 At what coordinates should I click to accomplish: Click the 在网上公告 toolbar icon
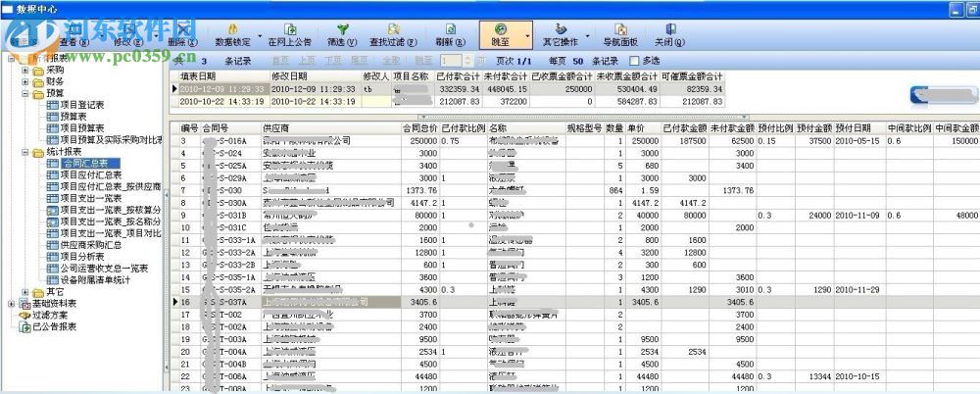(289, 29)
